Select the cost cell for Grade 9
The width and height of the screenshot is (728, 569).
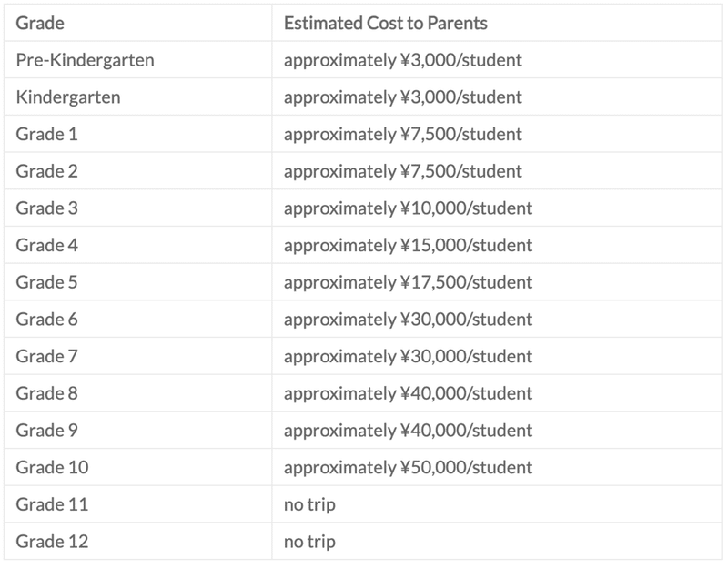pyautogui.click(x=408, y=431)
